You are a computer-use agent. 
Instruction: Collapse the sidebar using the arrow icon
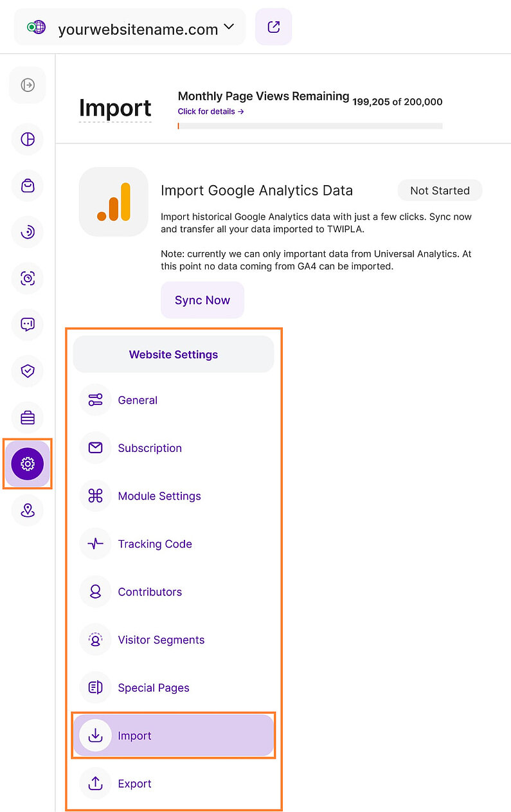point(27,85)
